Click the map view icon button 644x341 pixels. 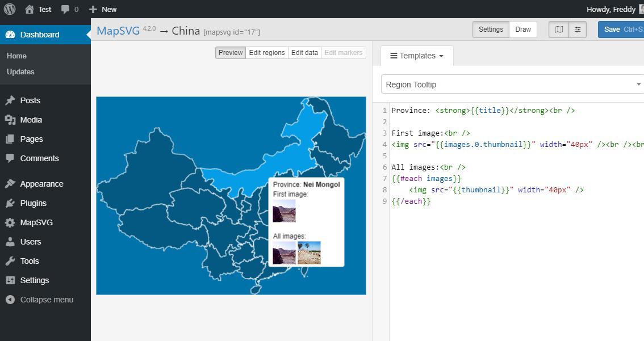[559, 30]
